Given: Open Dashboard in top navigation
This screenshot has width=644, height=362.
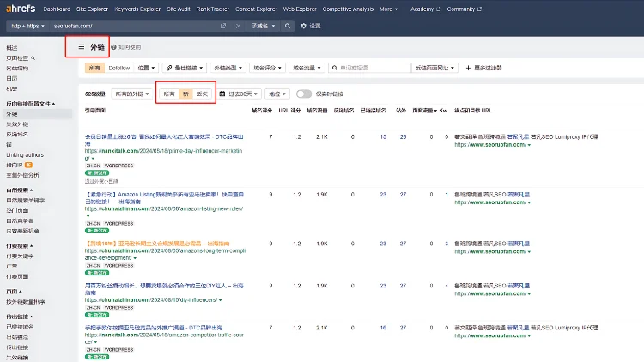Looking at the screenshot, I should [57, 9].
